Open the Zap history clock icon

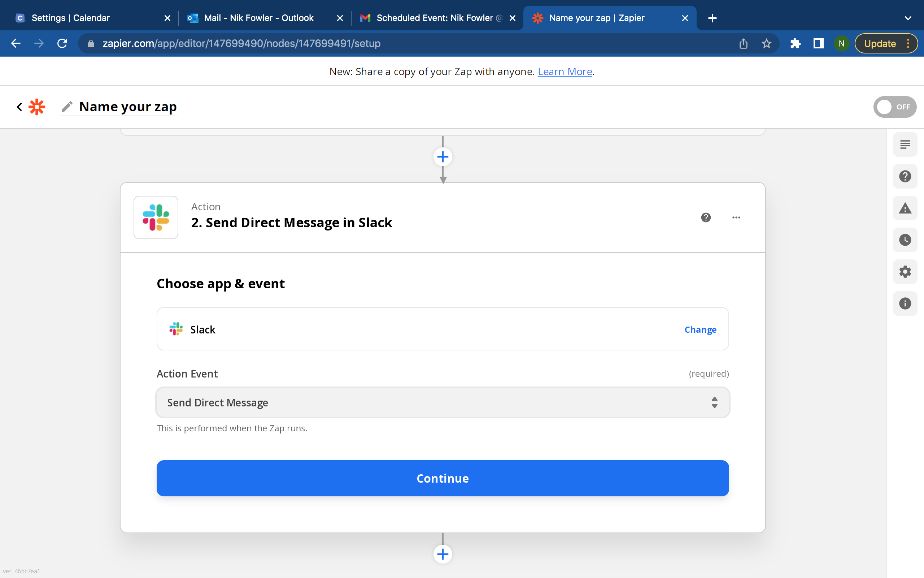click(905, 240)
